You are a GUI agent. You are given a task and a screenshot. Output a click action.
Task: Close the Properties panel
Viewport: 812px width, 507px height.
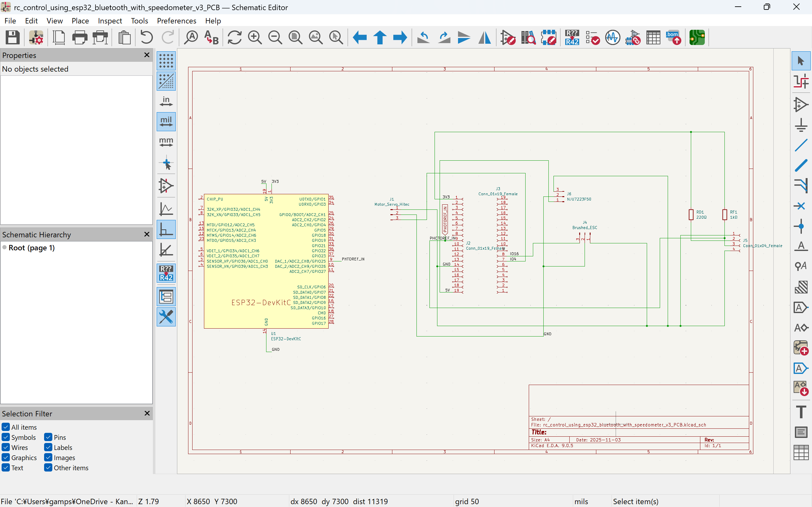147,55
